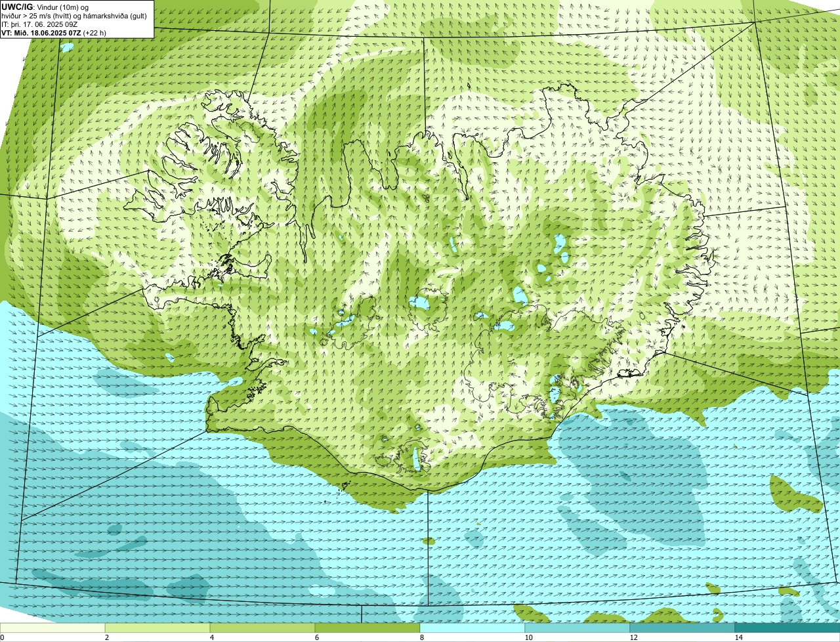Click the 2–4 m/s light green scale segment

point(157,628)
